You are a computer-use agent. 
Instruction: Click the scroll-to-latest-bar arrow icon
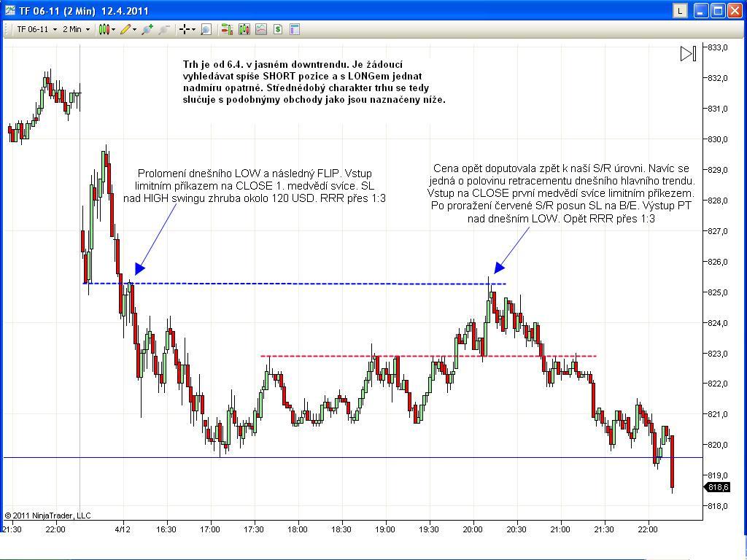click(x=689, y=53)
